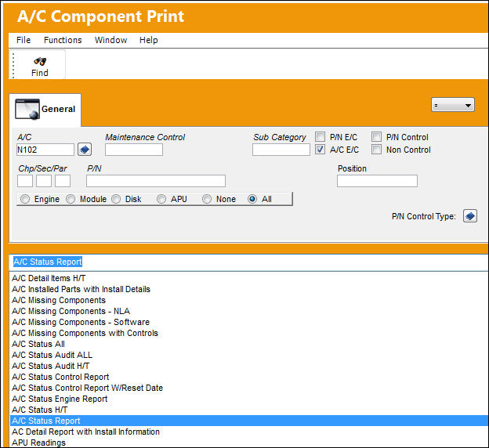Select A/C Missing Components - Software
Image resolution: width=489 pixels, height=448 pixels.
249,322
